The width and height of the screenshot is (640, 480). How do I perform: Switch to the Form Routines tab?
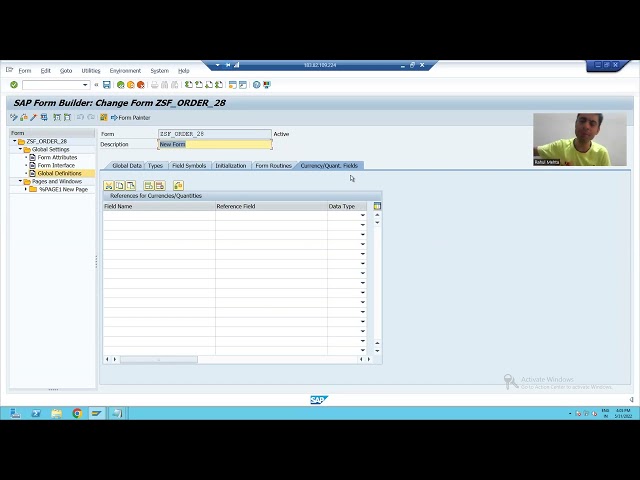point(273,166)
